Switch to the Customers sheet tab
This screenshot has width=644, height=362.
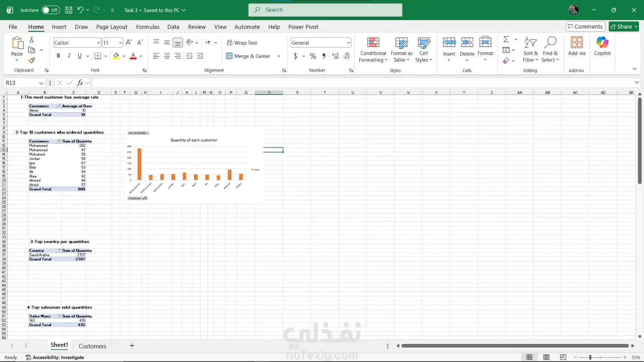[93, 346]
